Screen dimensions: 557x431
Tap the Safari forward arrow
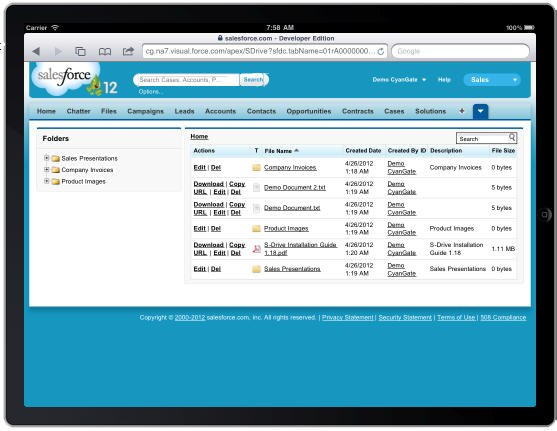tap(58, 52)
